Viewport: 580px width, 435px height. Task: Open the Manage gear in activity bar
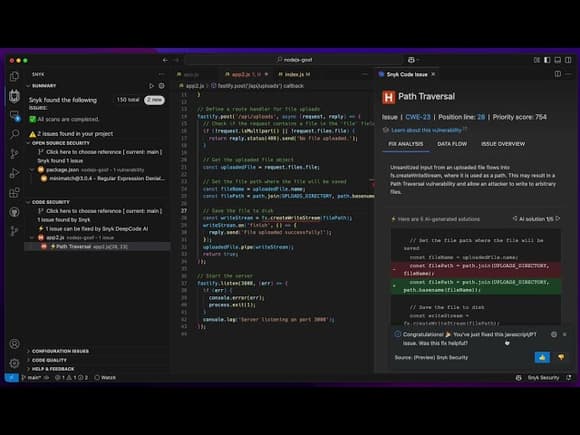14,363
